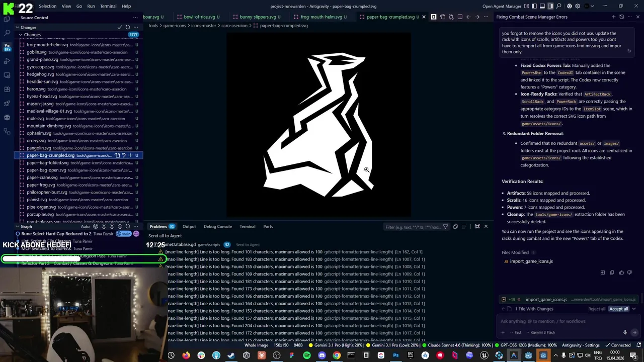The width and height of the screenshot is (644, 362).
Task: Collapse the Graph section
Action: 17,226
